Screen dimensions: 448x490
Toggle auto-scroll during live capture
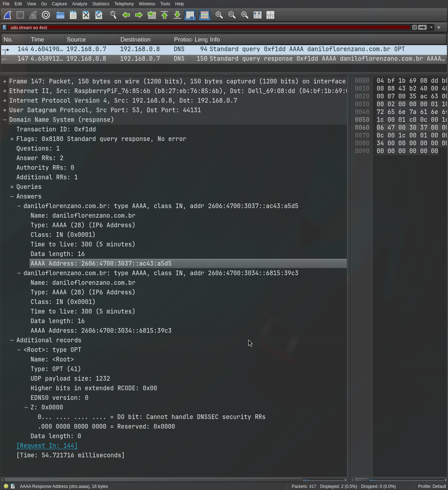(190, 15)
